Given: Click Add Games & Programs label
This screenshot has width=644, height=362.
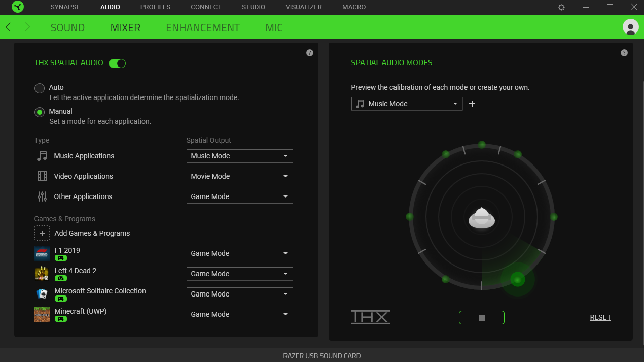Looking at the screenshot, I should coord(92,233).
